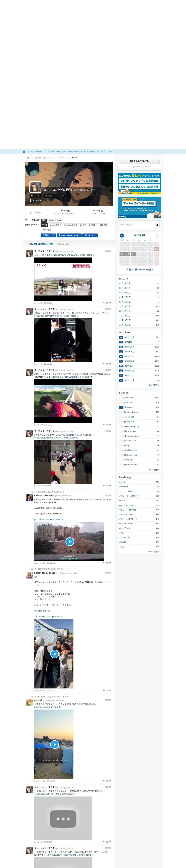Open @xXstrong_zeroXx breadcrumb item
Viewport: 186px width, 868px height.
44,158
